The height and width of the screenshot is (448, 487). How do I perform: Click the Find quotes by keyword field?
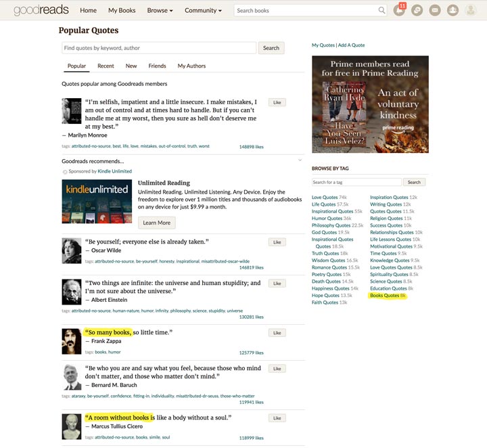(x=159, y=48)
